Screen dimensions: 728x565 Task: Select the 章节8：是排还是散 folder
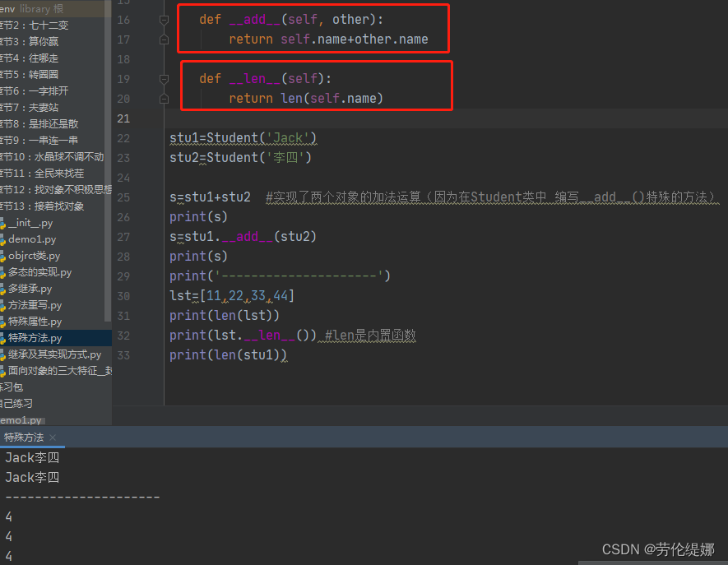click(39, 123)
